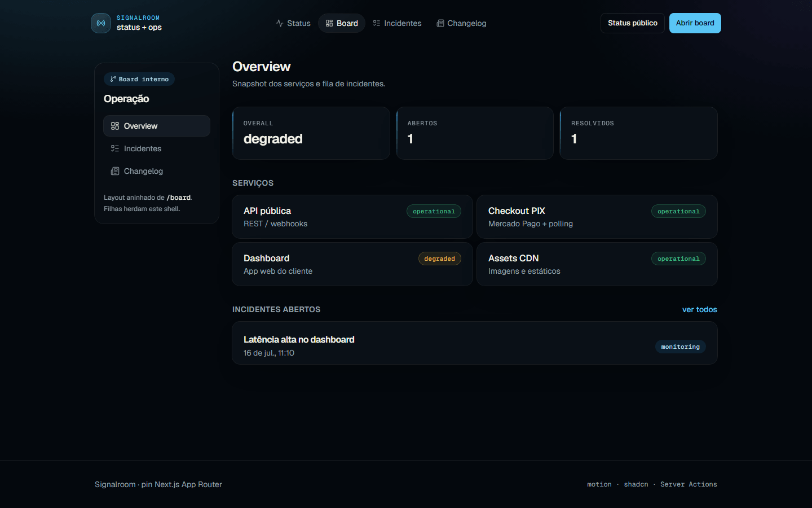Open the Status tab in top navigation
This screenshot has height=508, width=812.
pyautogui.click(x=293, y=23)
